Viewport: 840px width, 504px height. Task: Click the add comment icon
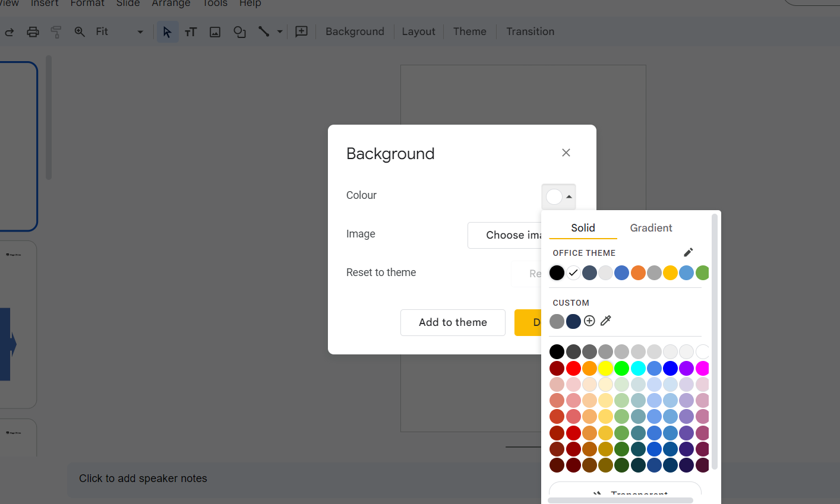coord(302,32)
